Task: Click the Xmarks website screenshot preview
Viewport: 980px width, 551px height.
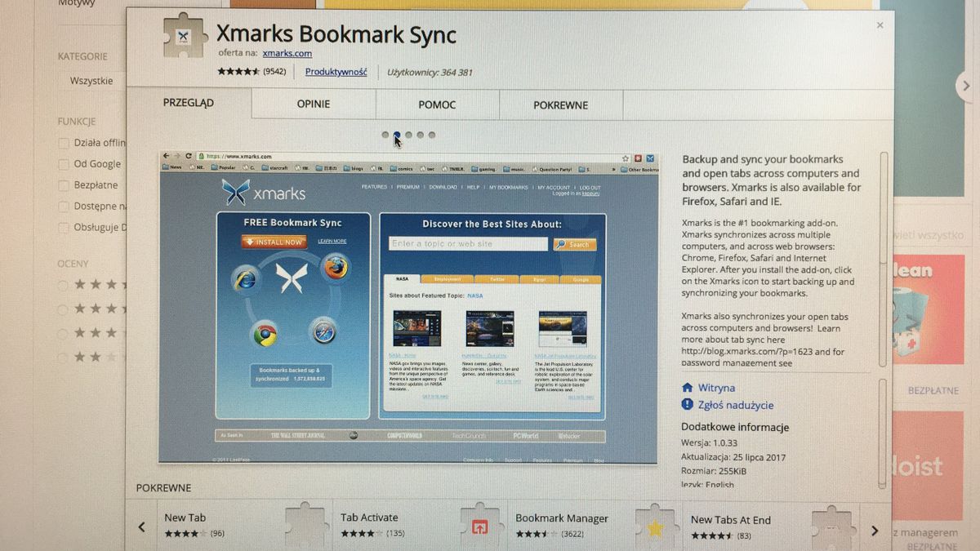Action: click(x=408, y=307)
